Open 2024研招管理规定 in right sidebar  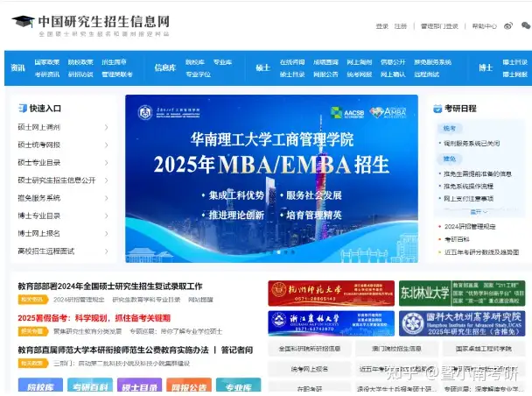(x=470, y=227)
